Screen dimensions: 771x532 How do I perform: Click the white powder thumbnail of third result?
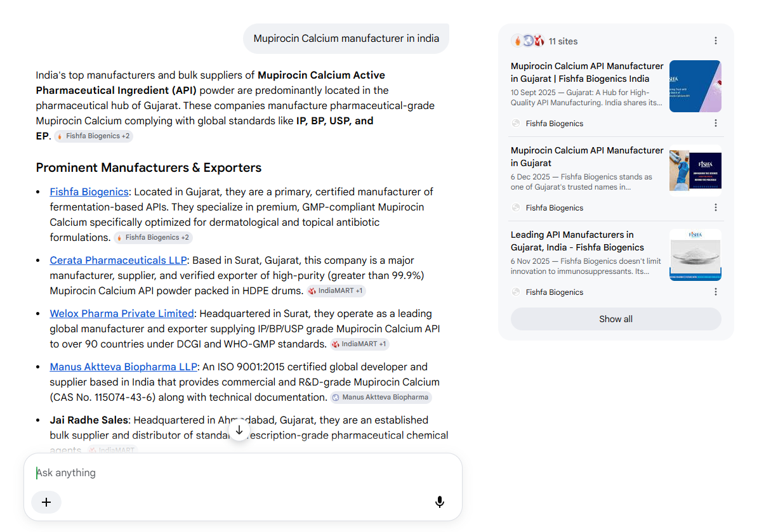(695, 255)
